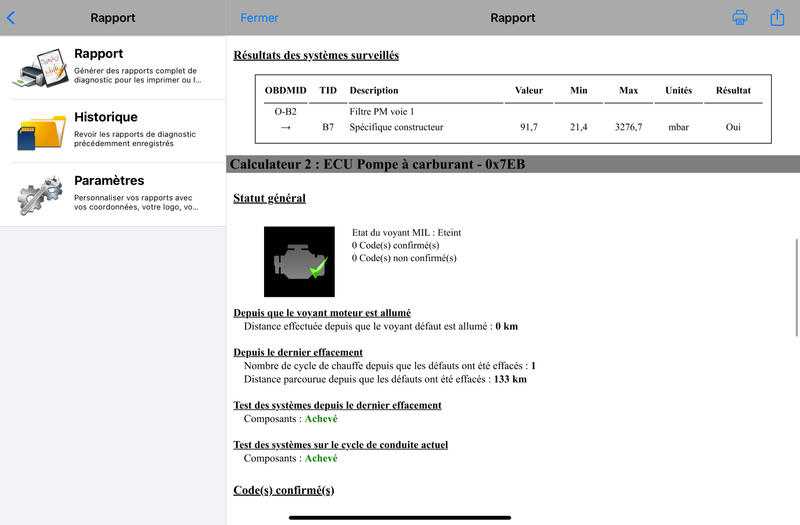
Task: Click 'Achevé' under cycle de conduite actuel
Action: (321, 458)
